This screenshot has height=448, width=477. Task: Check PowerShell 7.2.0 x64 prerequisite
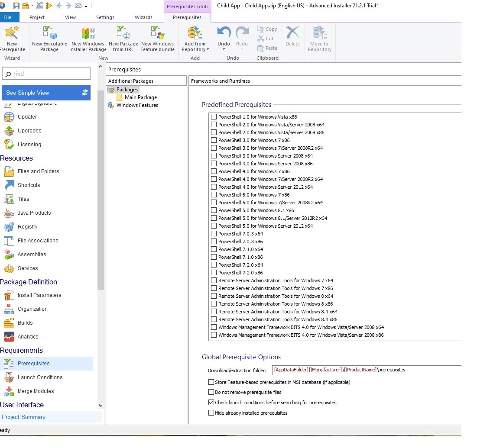(x=214, y=265)
